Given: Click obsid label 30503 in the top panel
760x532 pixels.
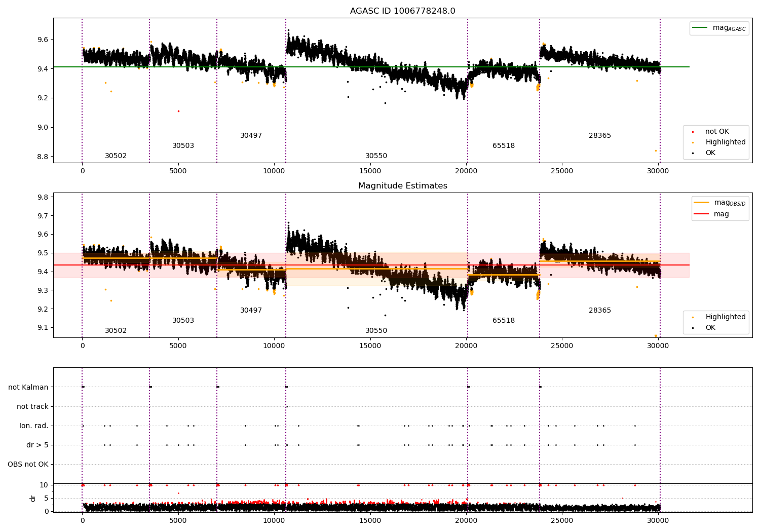Looking at the screenshot, I should pos(183,146).
